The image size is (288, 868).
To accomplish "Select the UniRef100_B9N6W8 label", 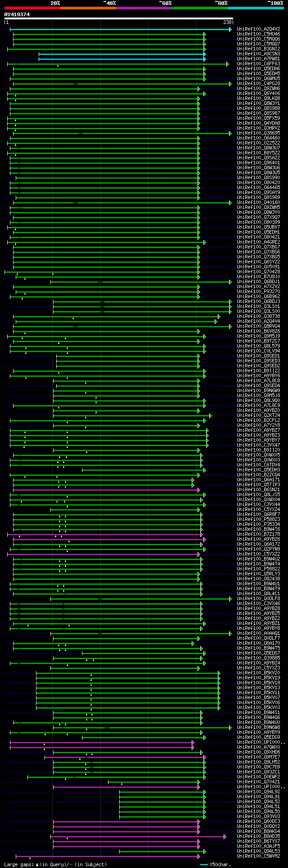I will 258,728.
